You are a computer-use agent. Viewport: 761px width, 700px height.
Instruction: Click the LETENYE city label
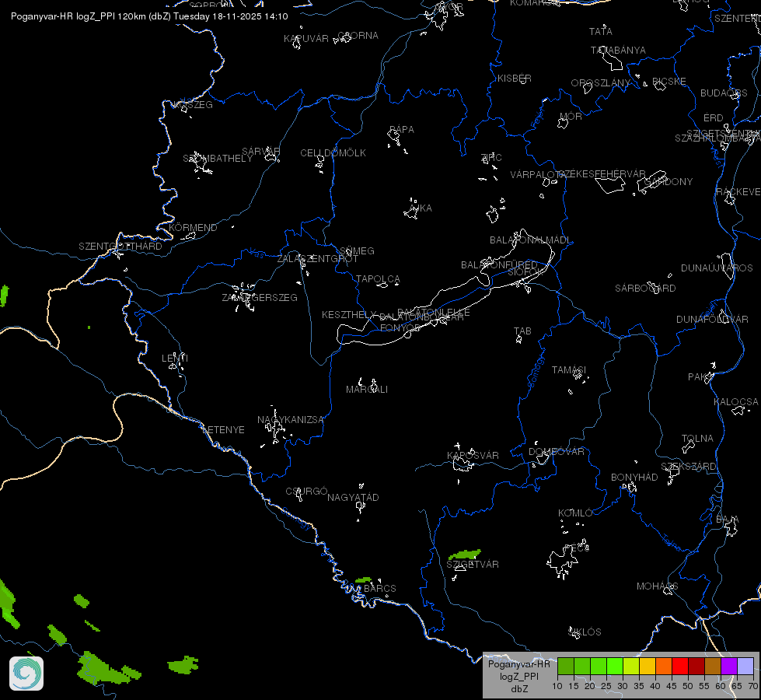[x=223, y=430]
